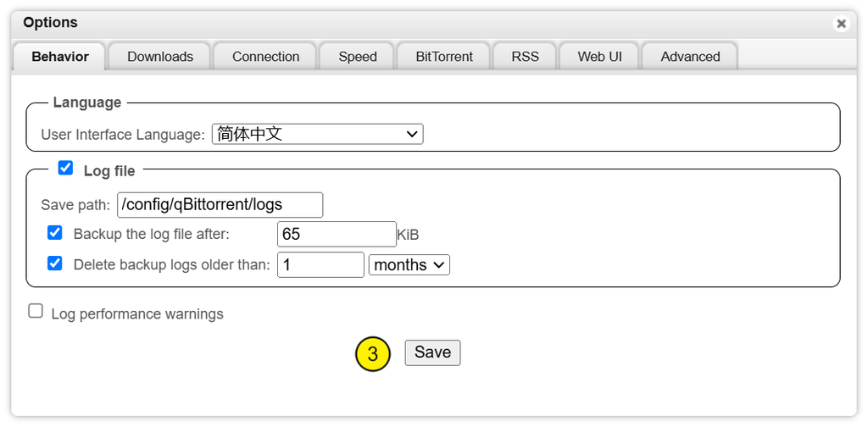The image size is (868, 427).
Task: Open the BitTorrent settings tab
Action: click(444, 57)
